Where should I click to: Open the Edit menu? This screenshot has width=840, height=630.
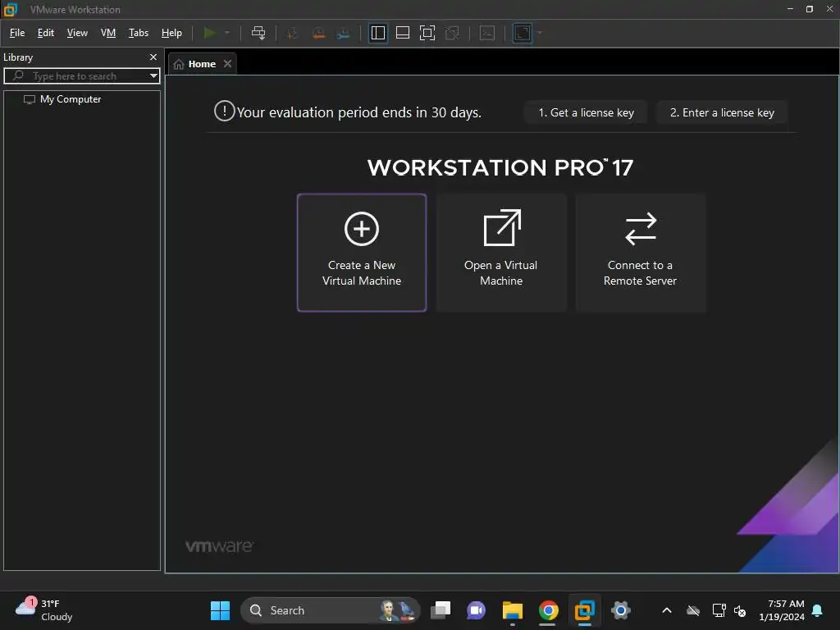point(46,33)
